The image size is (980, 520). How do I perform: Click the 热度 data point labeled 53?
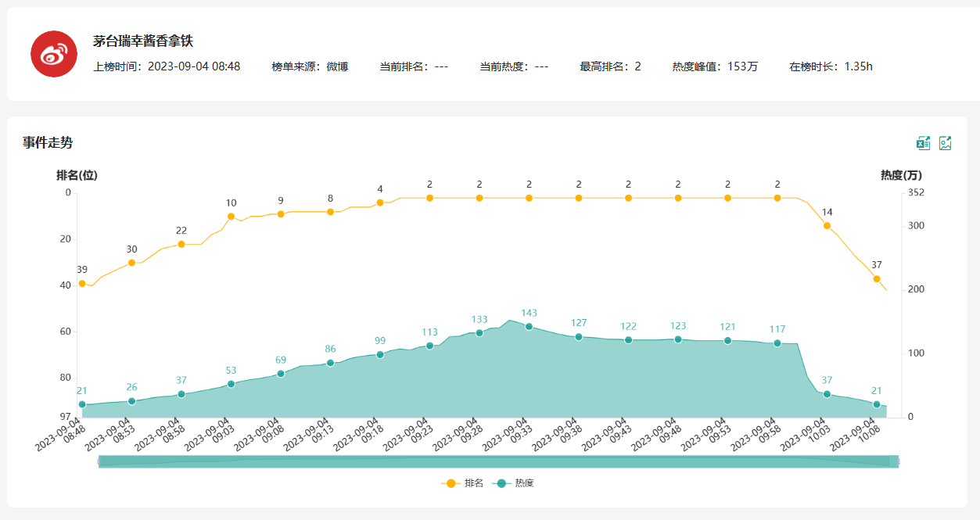231,384
